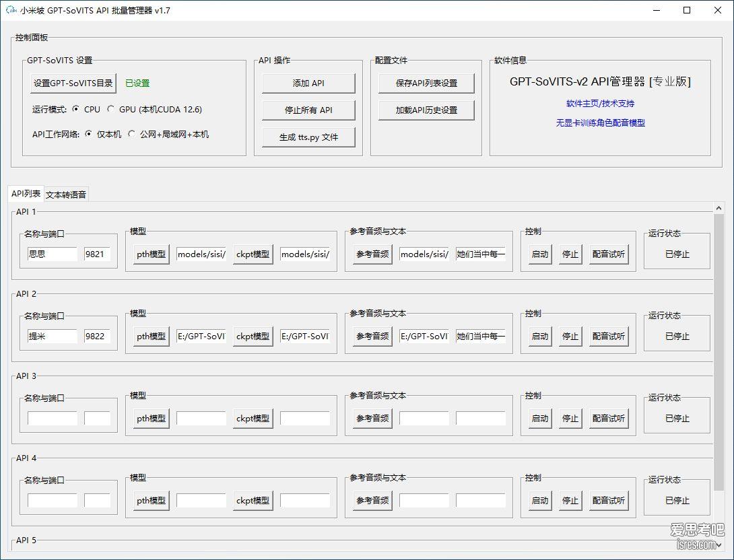Viewport: 734px width, 560px height.
Task: Click the API list vertical scrollbar thumb
Action: coord(719,352)
